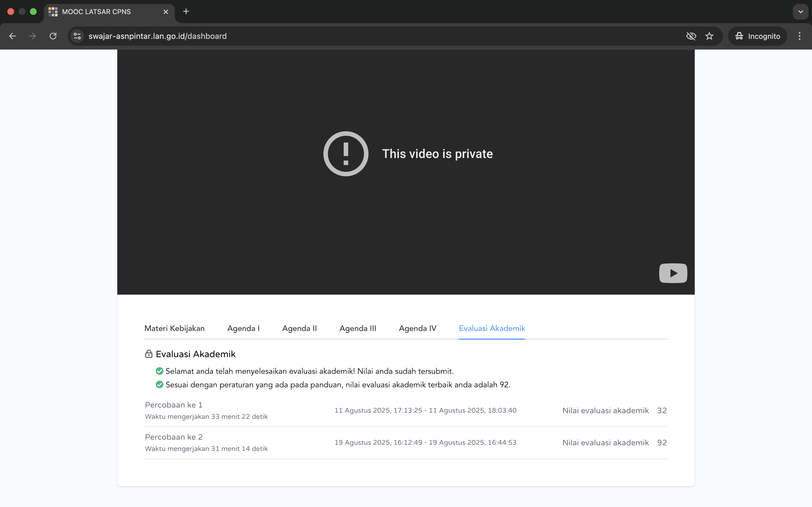Open the site information icon in address bar
This screenshot has height=507, width=812.
point(78,36)
